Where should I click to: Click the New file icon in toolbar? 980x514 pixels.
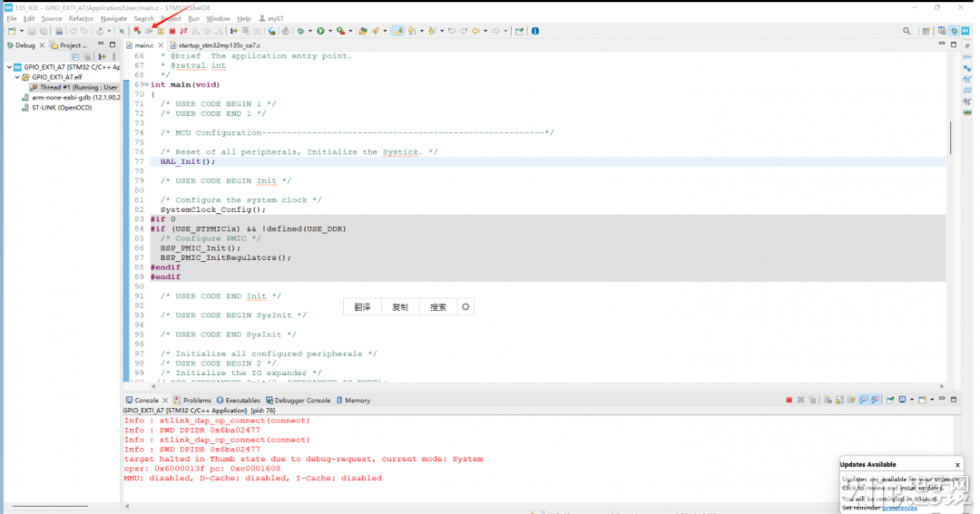tap(12, 31)
